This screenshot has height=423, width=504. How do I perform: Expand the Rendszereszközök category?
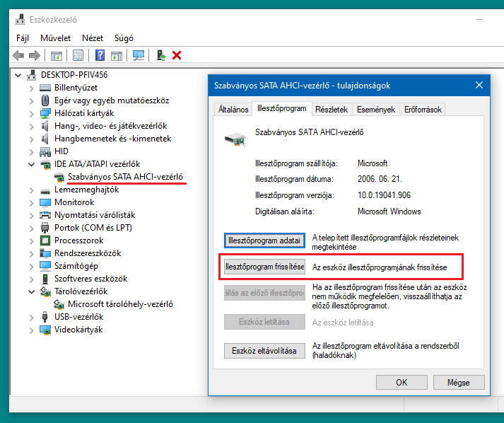click(31, 254)
